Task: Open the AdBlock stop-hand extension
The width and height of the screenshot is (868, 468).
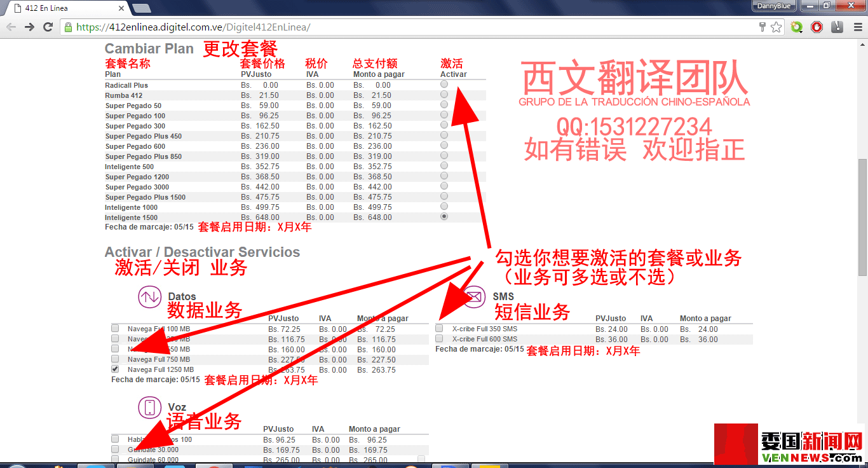Action: (817, 27)
